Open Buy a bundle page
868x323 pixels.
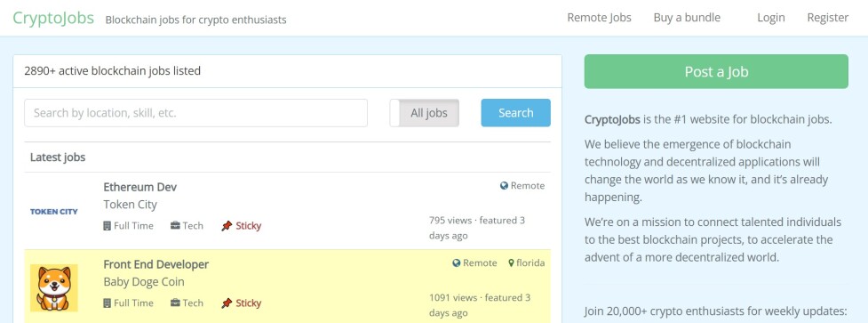pos(687,18)
